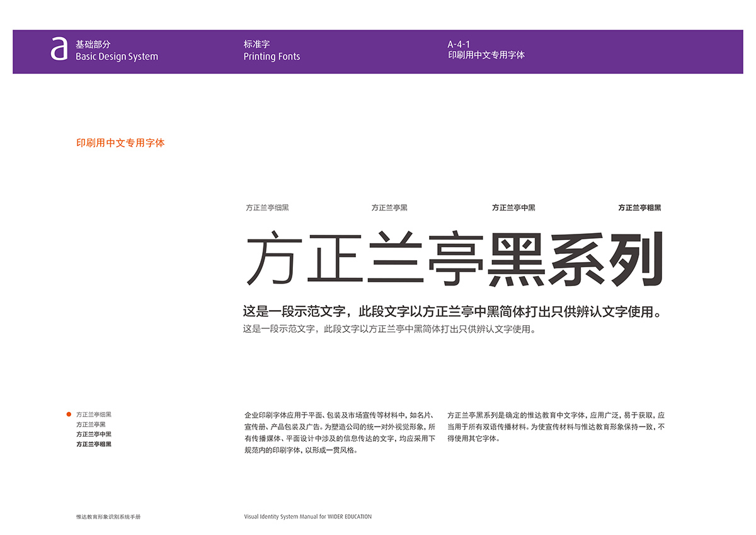Click the footer "Visual Identity System Manual for WIDER EDUCATION"
Image resolution: width=756 pixels, height=535 pixels.
coord(307,517)
